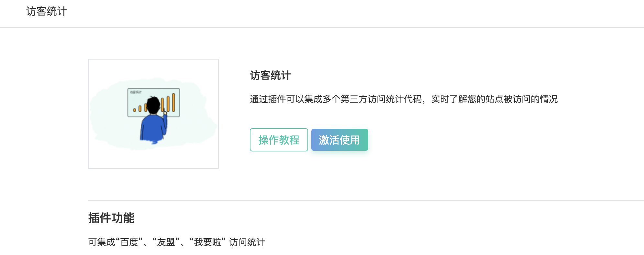
Task: Click the bold 访客统计 plugin heading
Action: [x=271, y=75]
